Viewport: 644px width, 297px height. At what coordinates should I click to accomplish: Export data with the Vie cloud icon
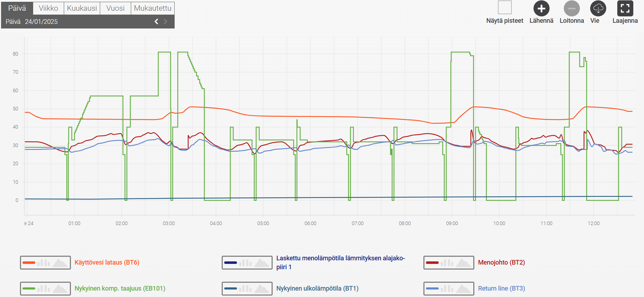tap(598, 9)
